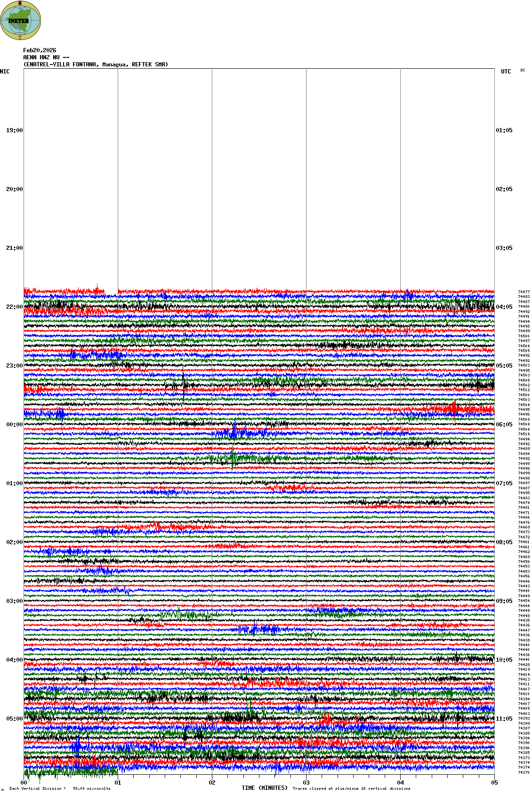Click the NIC local time header
The height and width of the screenshot is (795, 532).
[x=5, y=72]
